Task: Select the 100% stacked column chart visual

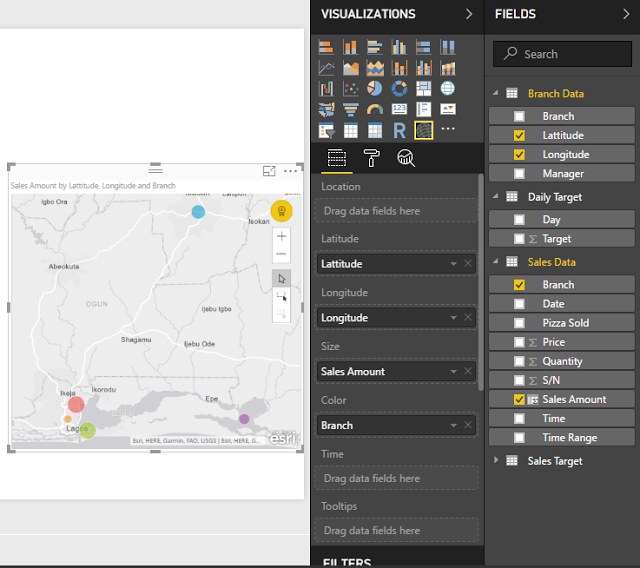Action: point(448,47)
